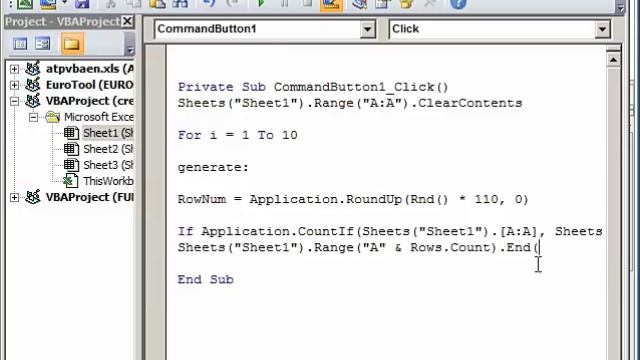Click the Undo toolbar icon
This screenshot has height=360, width=640.
point(209,4)
